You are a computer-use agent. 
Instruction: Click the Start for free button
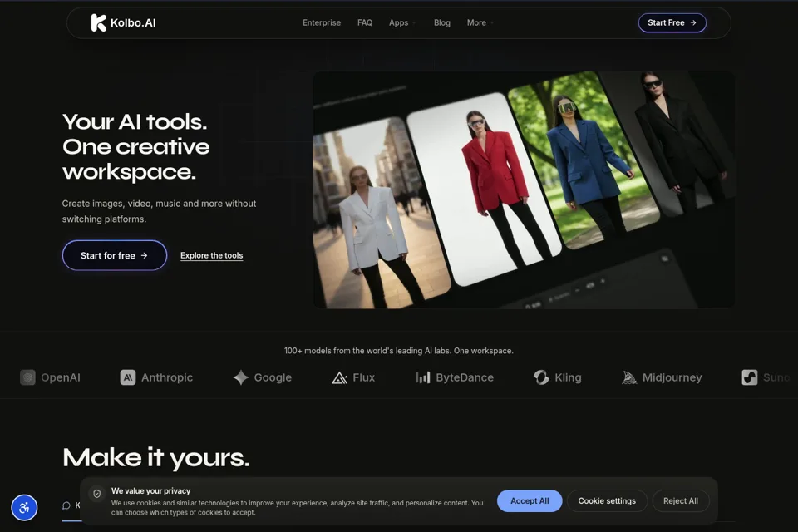click(x=115, y=255)
